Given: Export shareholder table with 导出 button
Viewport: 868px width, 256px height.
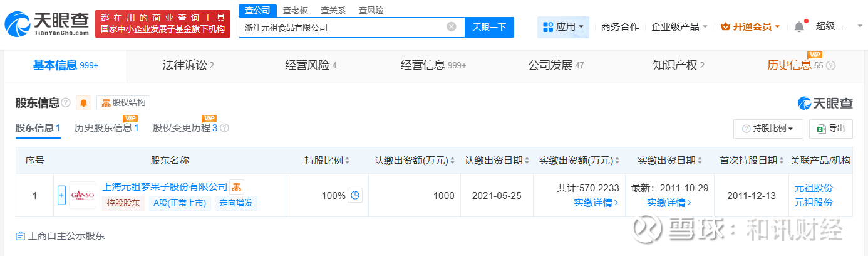Looking at the screenshot, I should click(830, 128).
